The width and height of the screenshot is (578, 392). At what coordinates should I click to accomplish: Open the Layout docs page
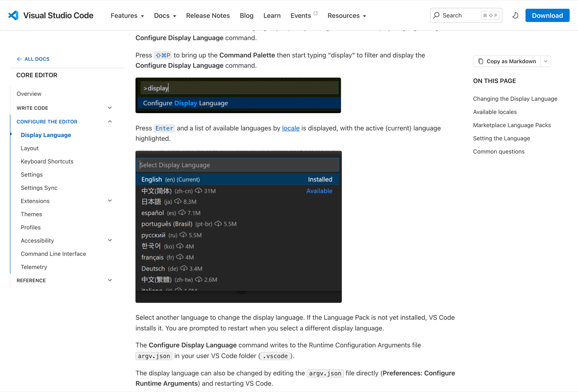coord(30,148)
